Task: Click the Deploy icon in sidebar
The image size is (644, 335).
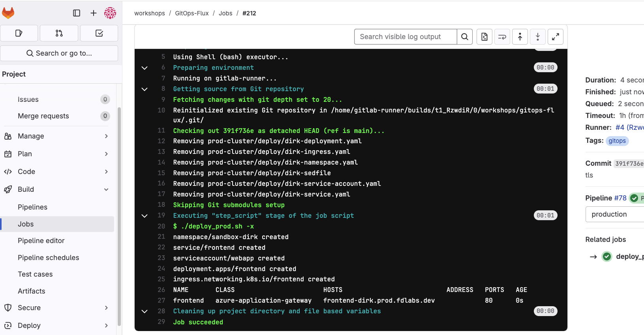Action: pyautogui.click(x=8, y=326)
